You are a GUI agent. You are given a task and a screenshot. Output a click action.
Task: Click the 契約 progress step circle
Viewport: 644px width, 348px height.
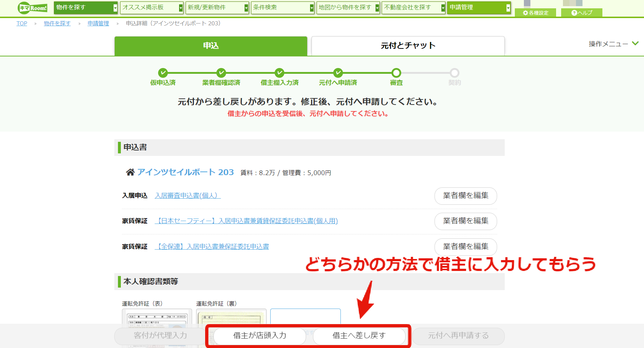[x=454, y=73]
